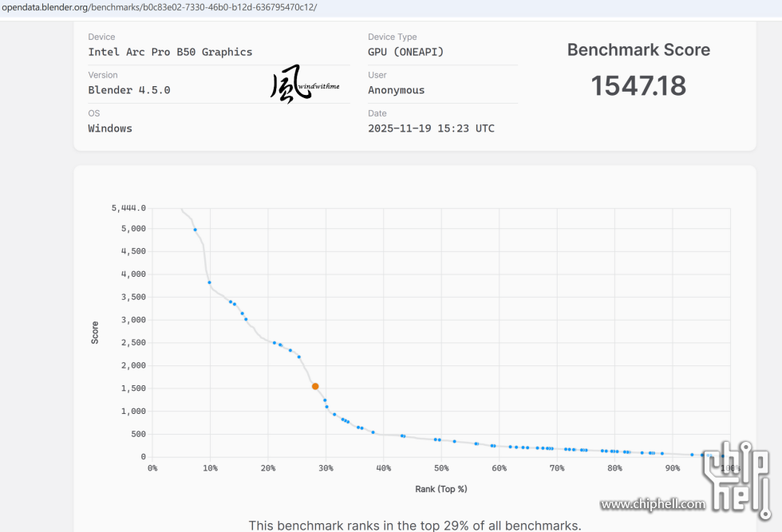Open the www.chiphell.com watermark link

[653, 504]
